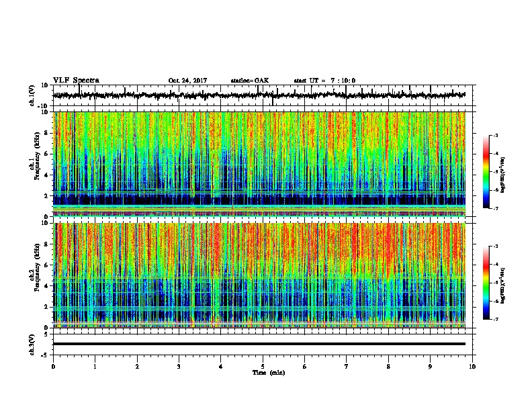
Task: Click the 'Time (min)' x-axis label
Action: (x=269, y=373)
